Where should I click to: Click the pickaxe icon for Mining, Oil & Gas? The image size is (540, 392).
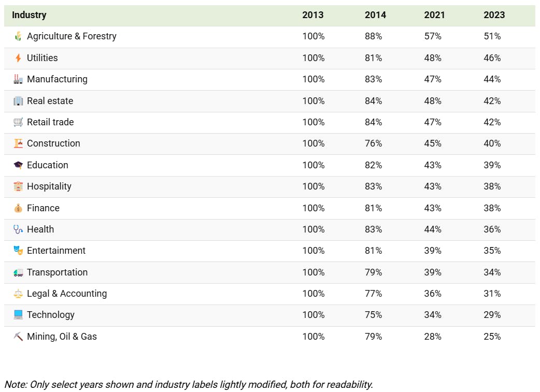pyautogui.click(x=18, y=336)
